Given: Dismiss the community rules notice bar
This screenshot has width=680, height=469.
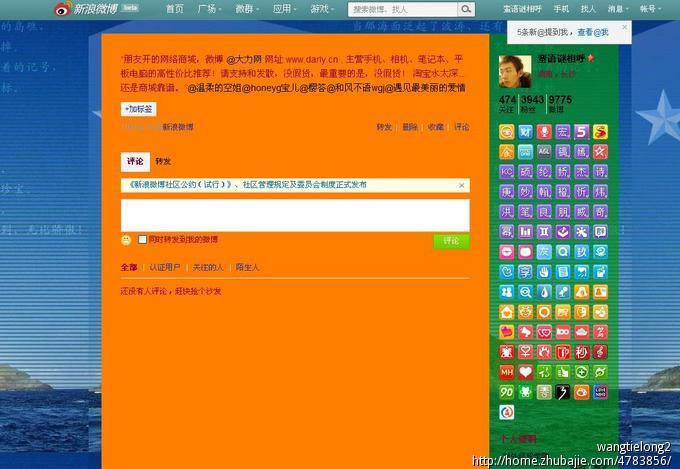Looking at the screenshot, I should (x=461, y=185).
